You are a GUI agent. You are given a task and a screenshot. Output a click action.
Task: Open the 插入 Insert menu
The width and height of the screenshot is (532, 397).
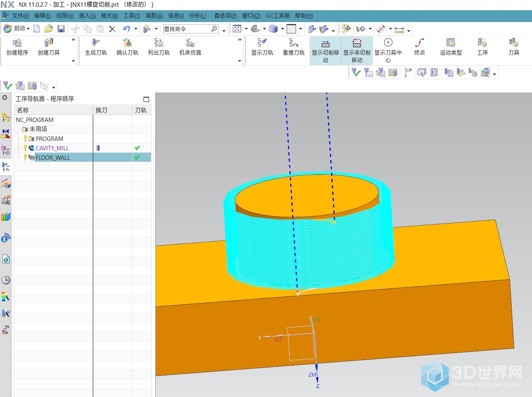coord(87,16)
